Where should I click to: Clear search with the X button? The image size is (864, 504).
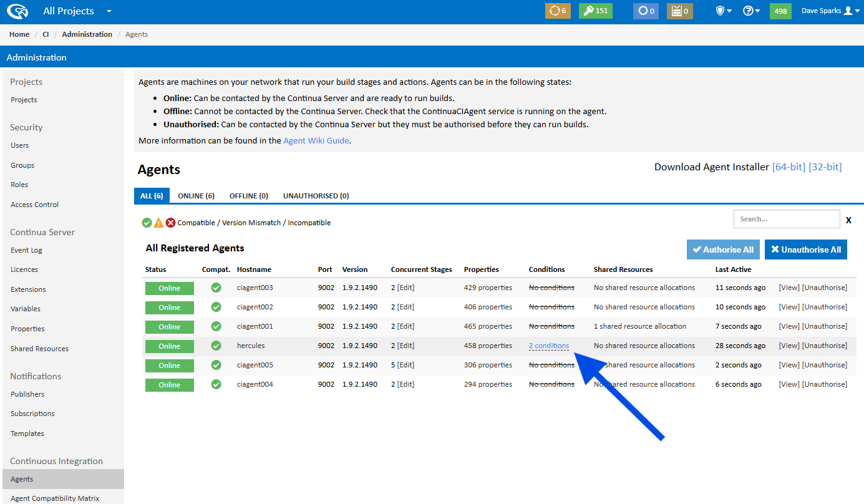(848, 220)
